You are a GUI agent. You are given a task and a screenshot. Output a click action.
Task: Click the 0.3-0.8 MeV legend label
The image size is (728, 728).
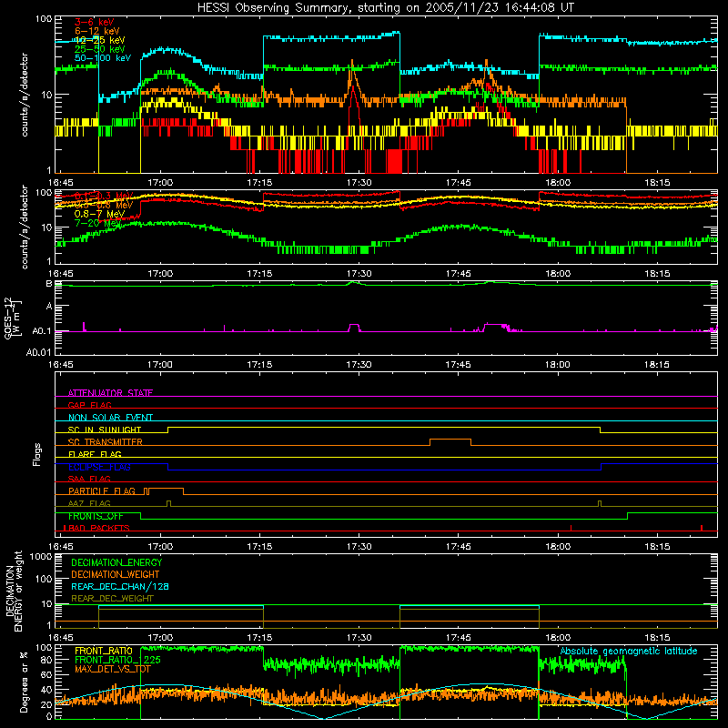[x=104, y=206]
